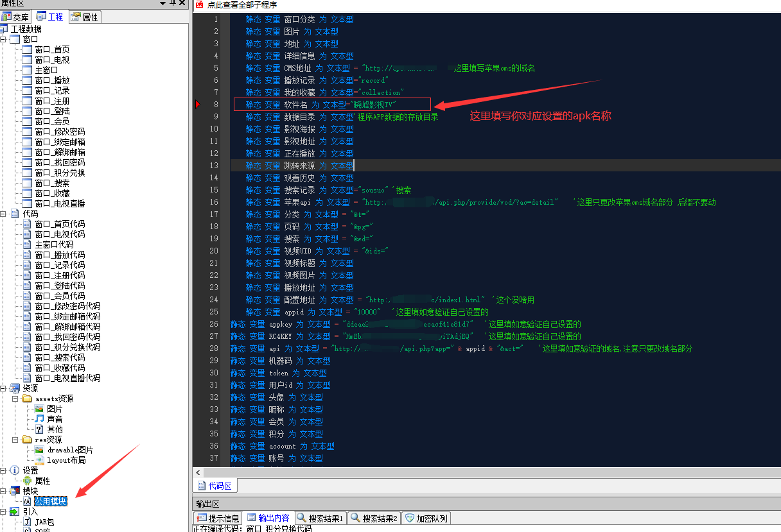This screenshot has height=532, width=781.
Task: Collapse the 设置 tree node
Action: (x=3, y=470)
